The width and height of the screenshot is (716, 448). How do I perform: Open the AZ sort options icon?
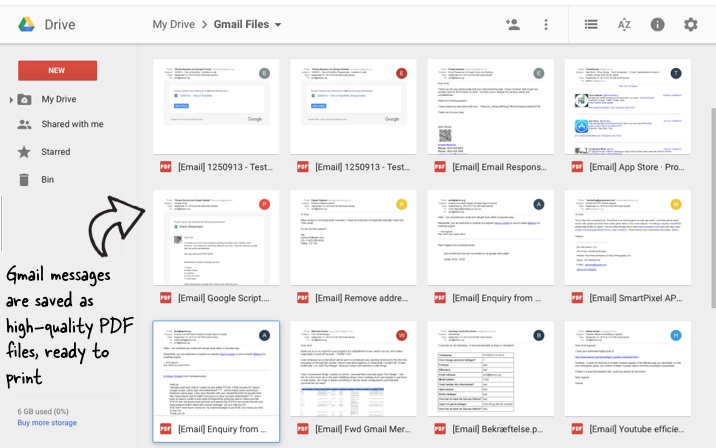(x=624, y=24)
